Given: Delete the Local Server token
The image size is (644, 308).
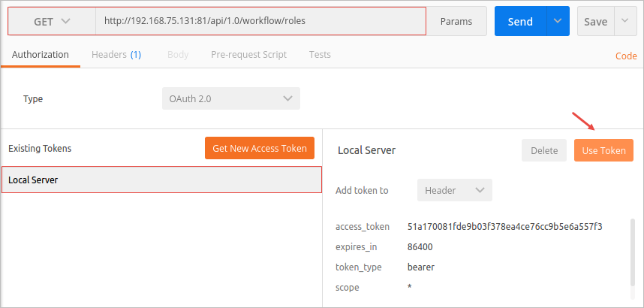Looking at the screenshot, I should coord(544,150).
